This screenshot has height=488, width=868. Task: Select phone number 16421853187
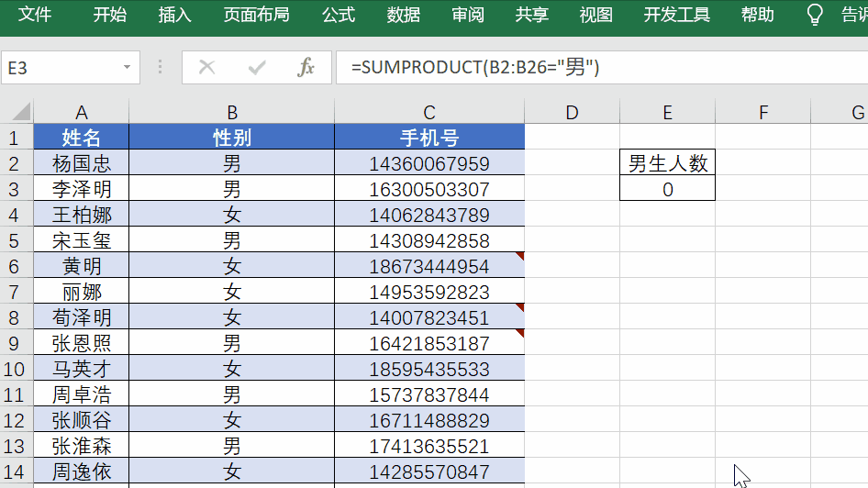point(429,343)
